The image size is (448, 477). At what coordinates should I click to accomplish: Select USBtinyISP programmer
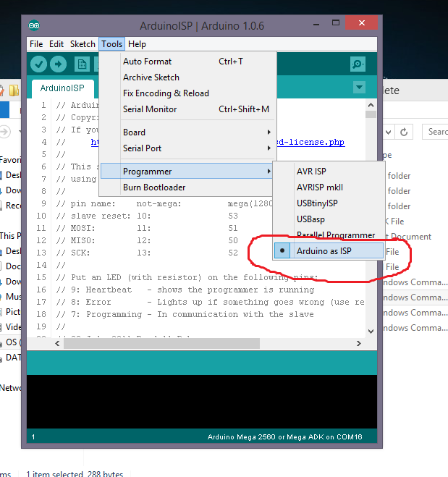click(329, 203)
